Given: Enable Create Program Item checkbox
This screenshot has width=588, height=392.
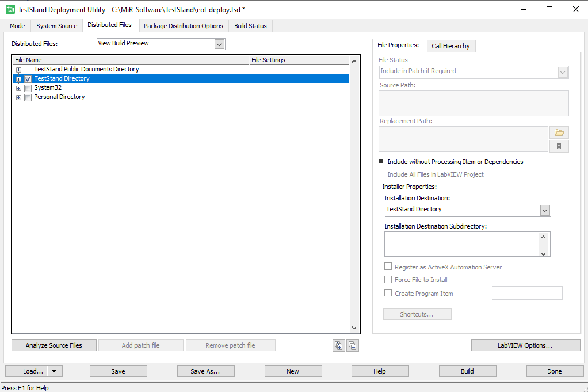Looking at the screenshot, I should [x=388, y=293].
